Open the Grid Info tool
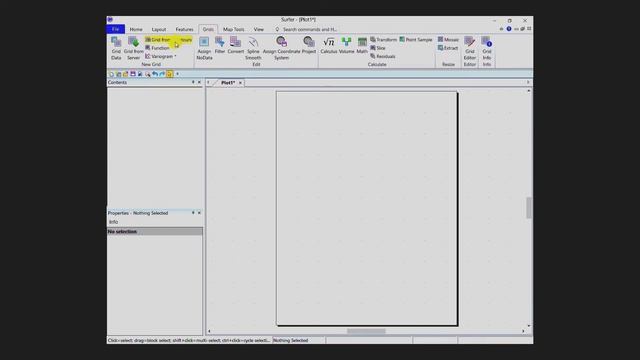 (487, 48)
